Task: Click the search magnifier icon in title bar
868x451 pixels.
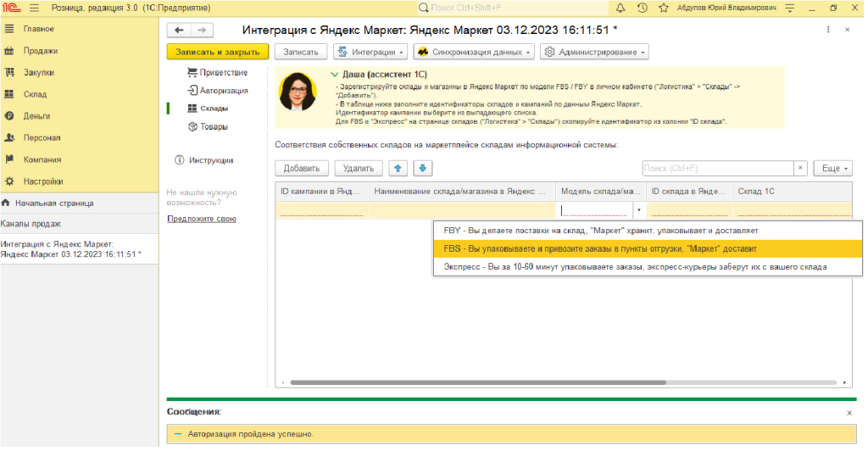Action: pos(424,8)
